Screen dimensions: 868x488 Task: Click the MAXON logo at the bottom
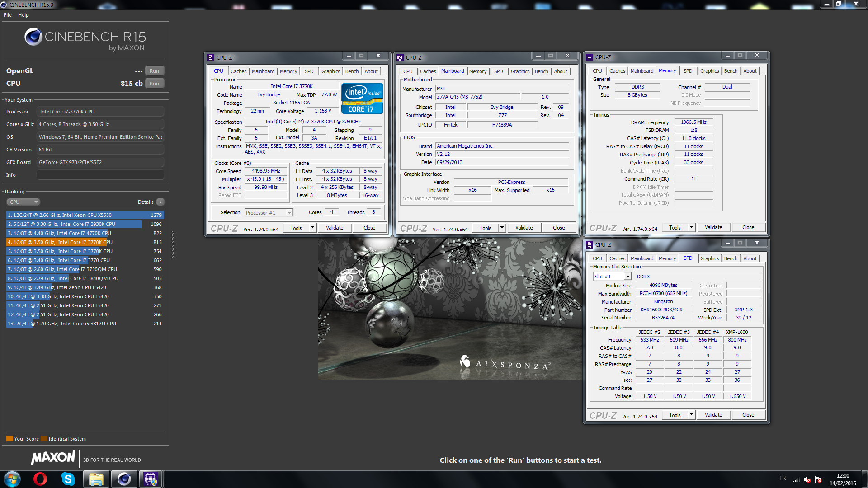(53, 457)
